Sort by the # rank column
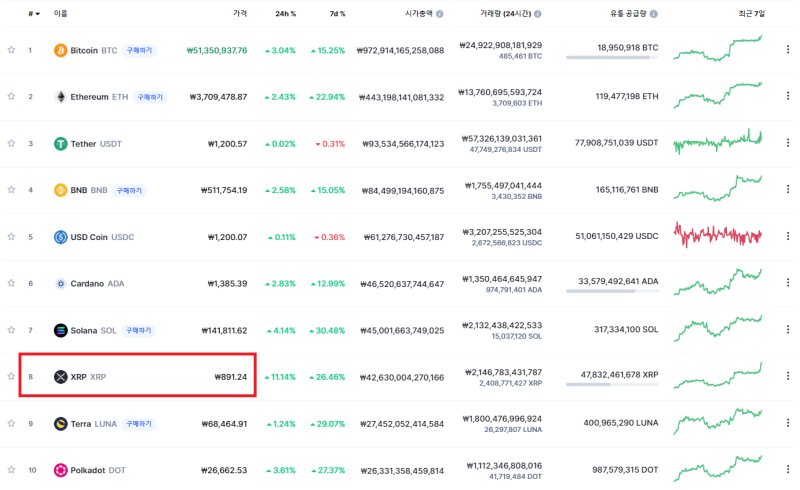 [x=34, y=14]
